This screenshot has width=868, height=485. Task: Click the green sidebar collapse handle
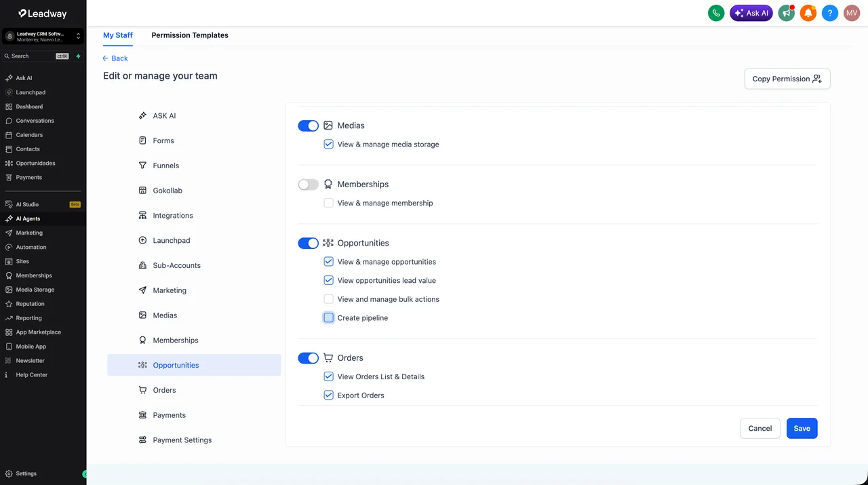(x=85, y=474)
